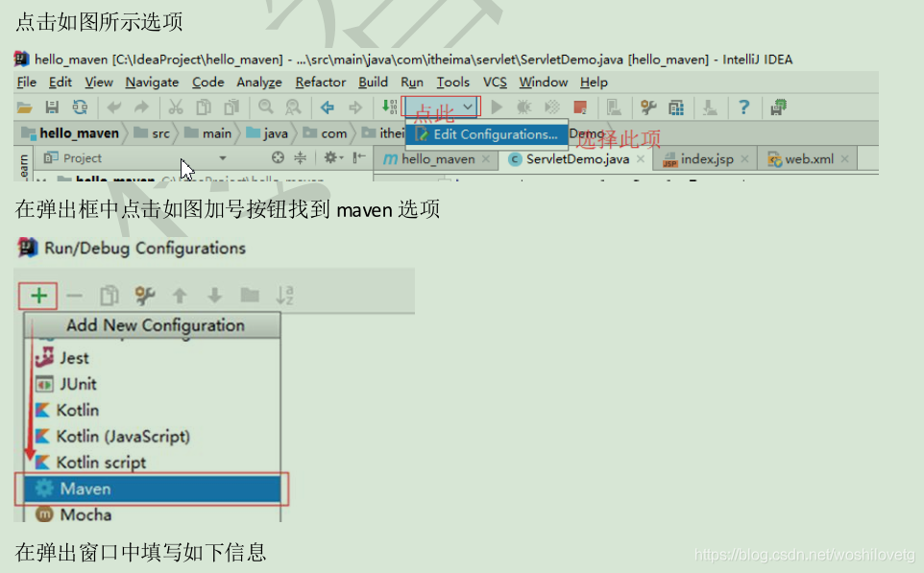Screen dimensions: 924x573
Task: Click the Save All toolbar icon
Action: pos(52,107)
